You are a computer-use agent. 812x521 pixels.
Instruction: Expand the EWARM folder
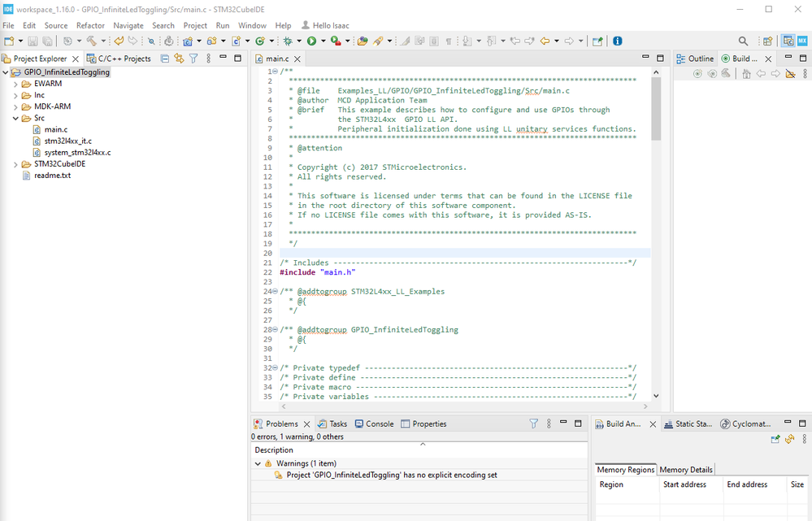point(15,84)
